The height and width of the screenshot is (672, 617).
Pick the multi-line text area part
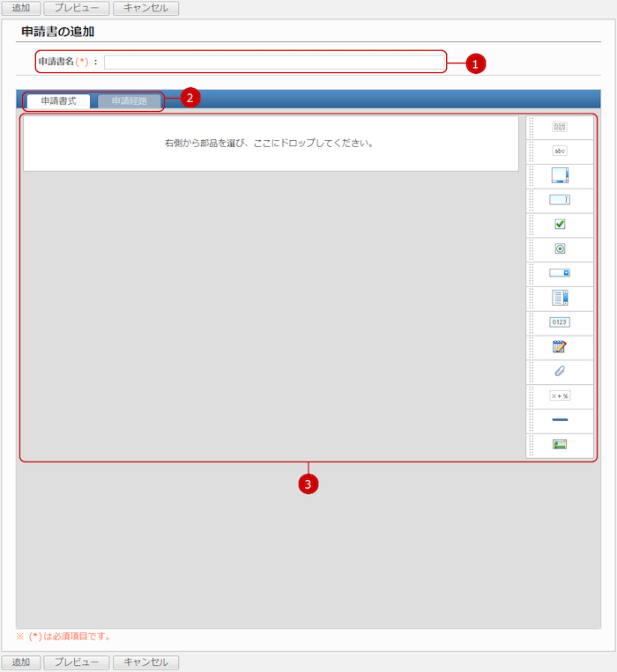click(x=560, y=175)
